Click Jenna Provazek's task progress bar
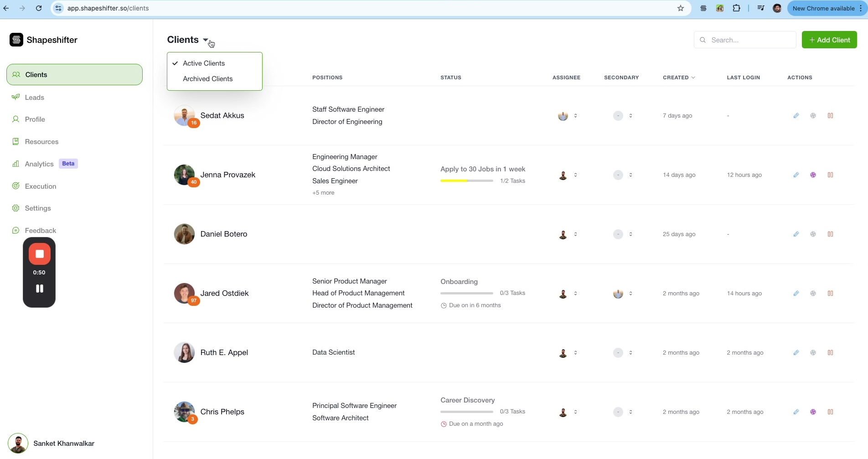 [x=466, y=181]
